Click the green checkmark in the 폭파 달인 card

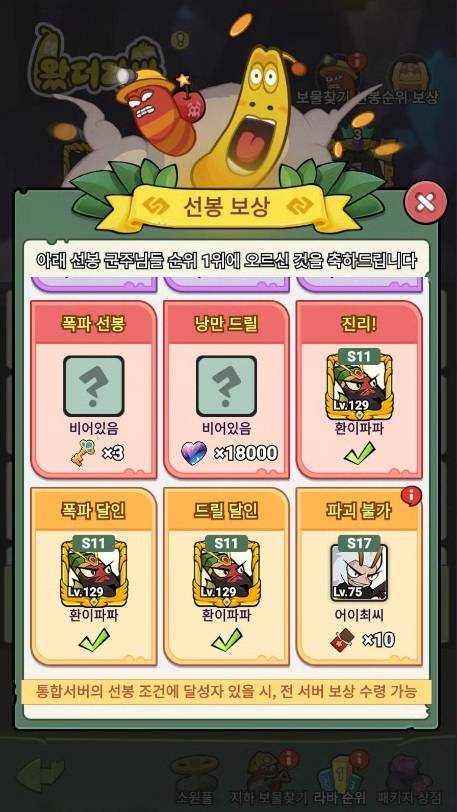click(94, 640)
